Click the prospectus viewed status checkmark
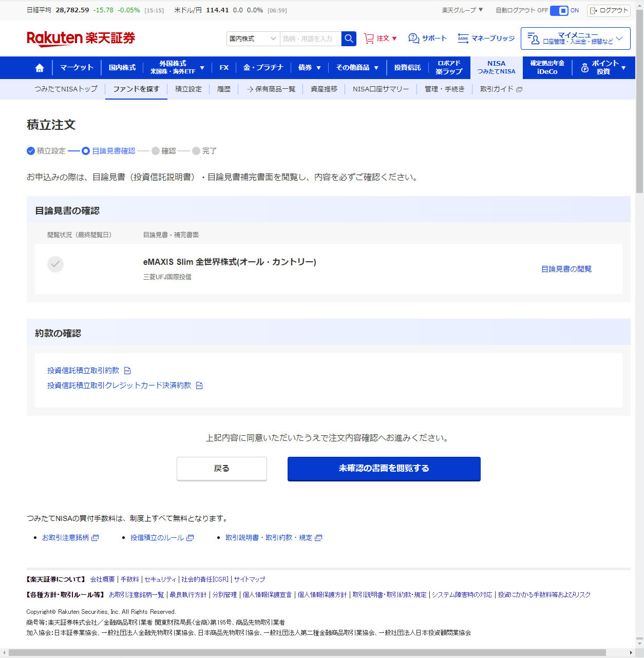 [x=55, y=264]
